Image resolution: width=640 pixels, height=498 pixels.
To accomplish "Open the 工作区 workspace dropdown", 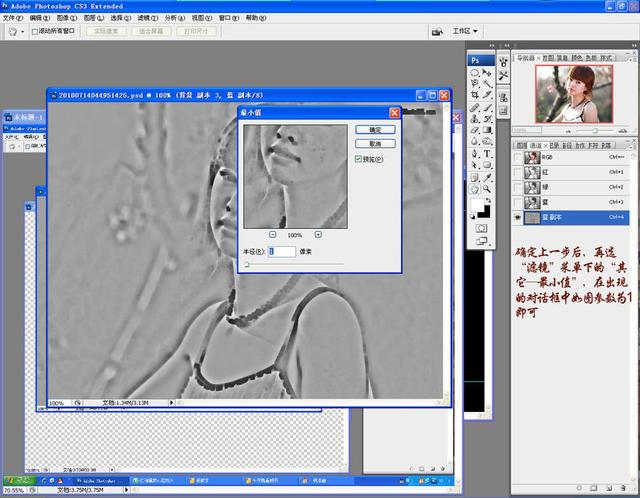I will (x=464, y=31).
